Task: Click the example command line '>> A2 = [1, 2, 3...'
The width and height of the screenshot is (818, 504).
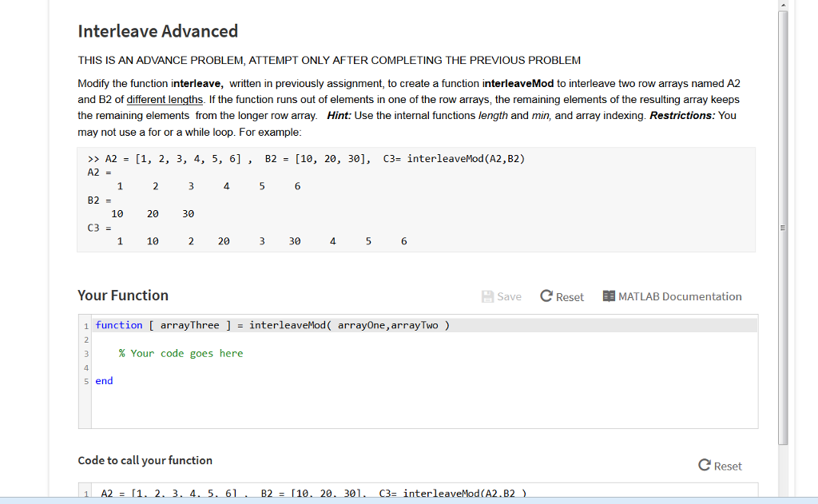Action: point(306,159)
